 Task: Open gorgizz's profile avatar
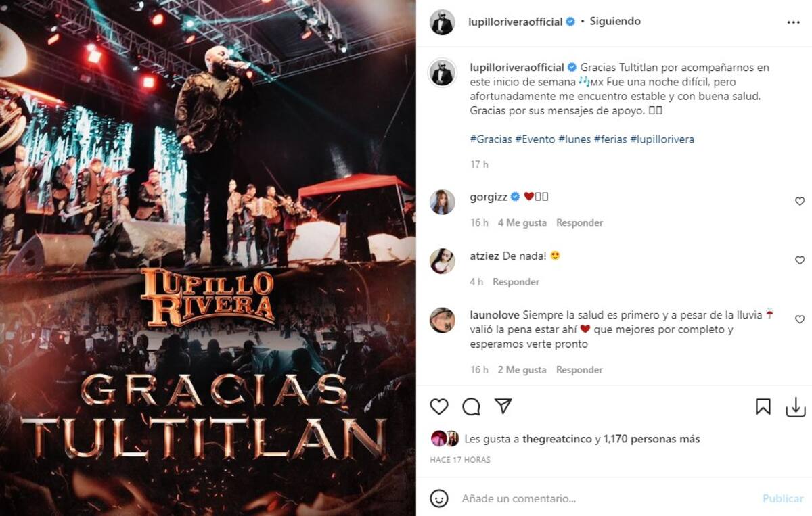tap(443, 202)
